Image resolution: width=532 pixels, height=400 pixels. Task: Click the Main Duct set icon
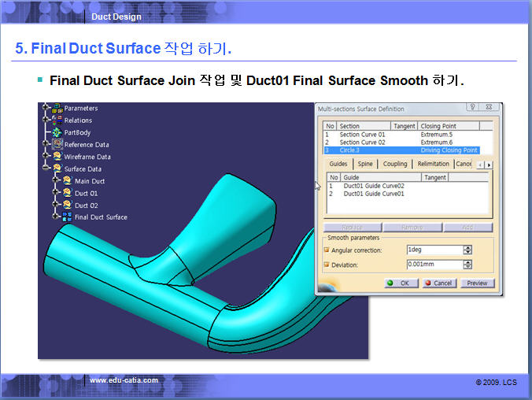click(x=66, y=181)
